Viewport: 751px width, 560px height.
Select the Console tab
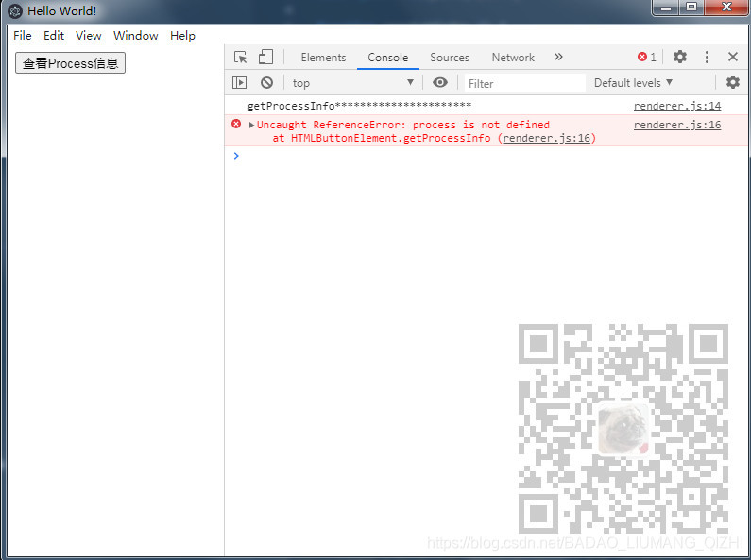(x=388, y=58)
